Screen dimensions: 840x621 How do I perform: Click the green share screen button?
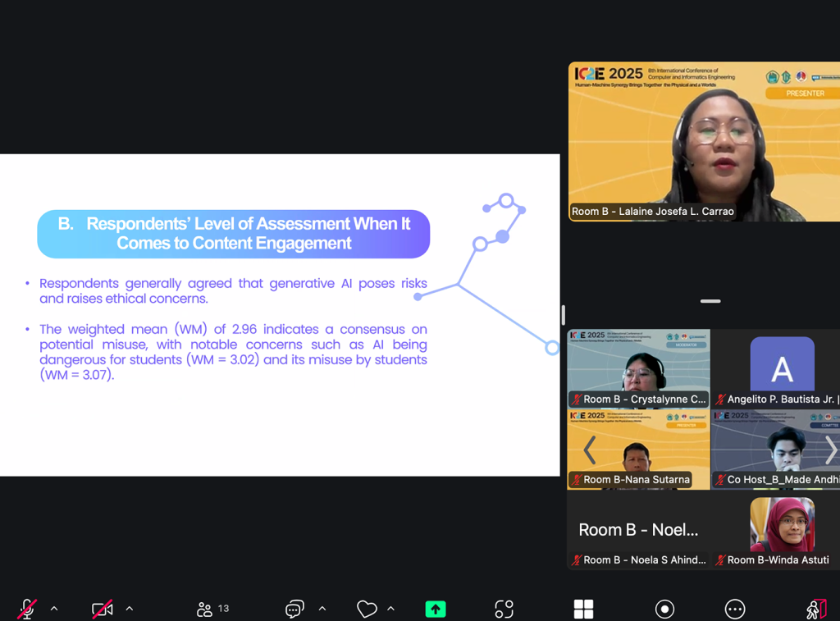pyautogui.click(x=436, y=609)
